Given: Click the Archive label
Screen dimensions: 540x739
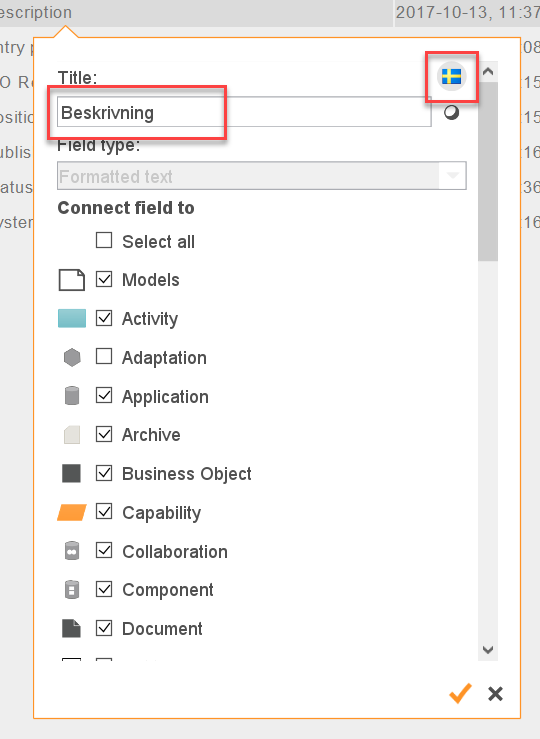Looking at the screenshot, I should [x=151, y=435].
